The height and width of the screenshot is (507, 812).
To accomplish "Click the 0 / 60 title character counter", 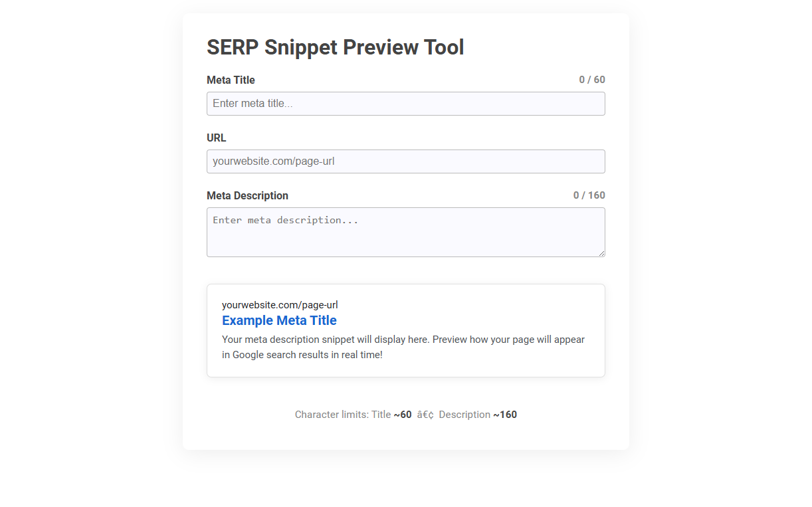I will point(591,79).
